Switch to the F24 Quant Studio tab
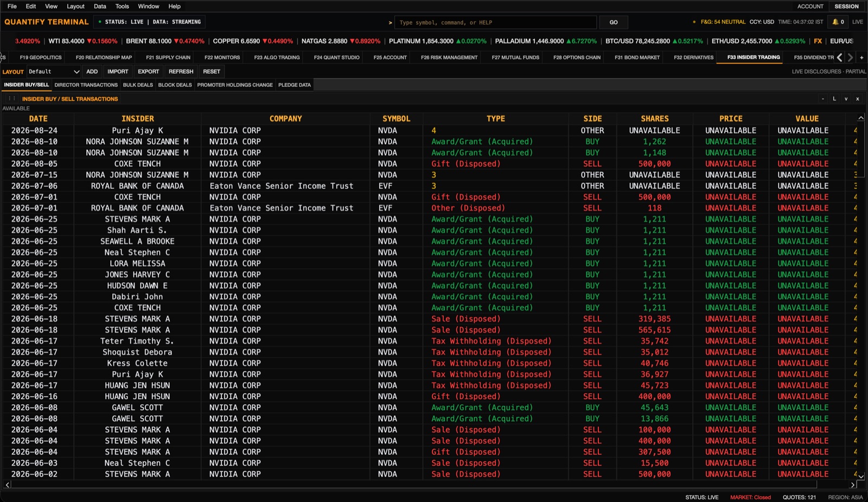 336,58
